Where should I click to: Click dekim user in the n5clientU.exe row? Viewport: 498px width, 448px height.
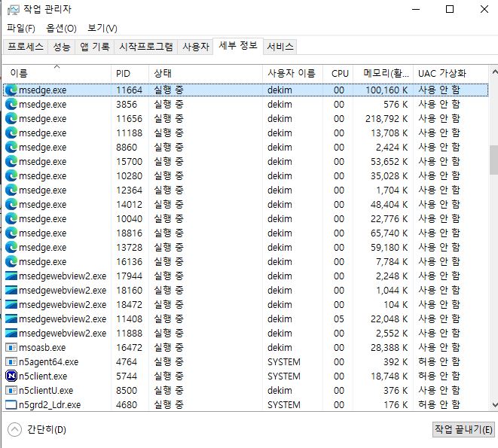click(280, 391)
